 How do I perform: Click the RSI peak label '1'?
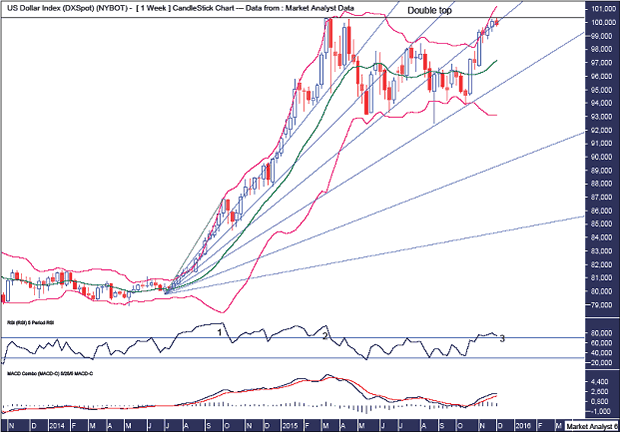coord(220,333)
